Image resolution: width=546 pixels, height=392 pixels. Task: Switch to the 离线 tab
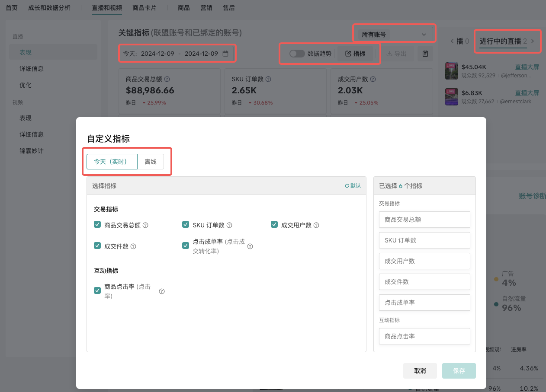151,161
